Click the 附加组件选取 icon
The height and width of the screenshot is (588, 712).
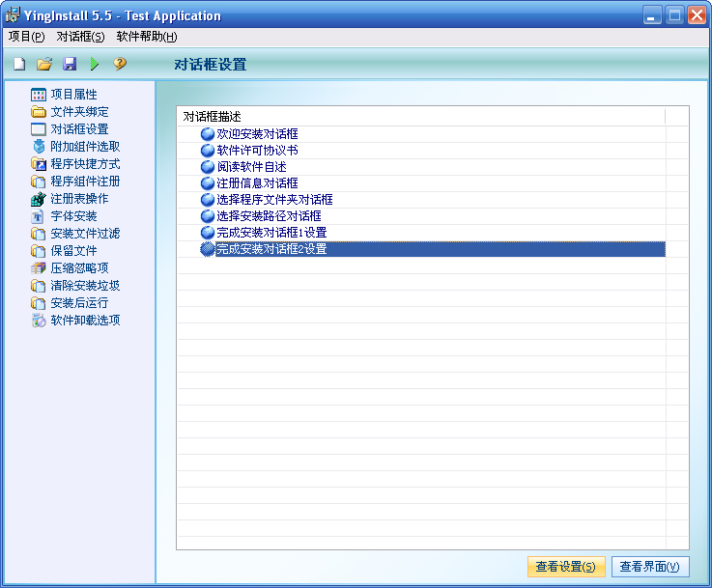click(x=39, y=147)
